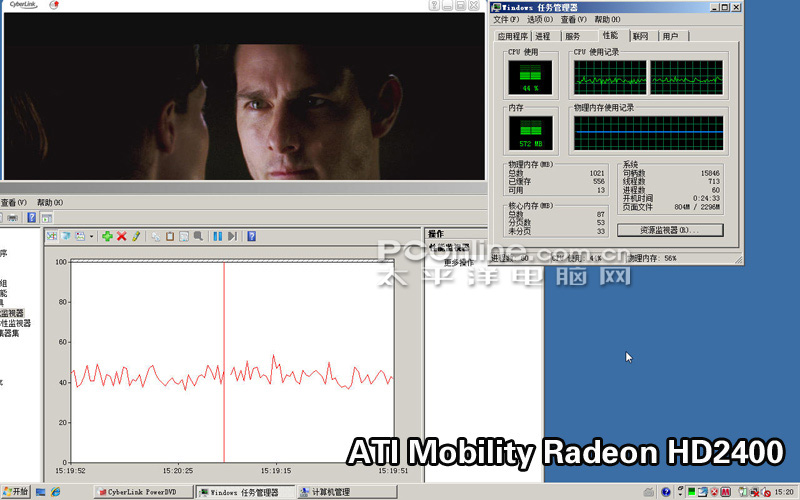Click PowerDVD help question-mark title button
This screenshot has height=500, width=800.
[434, 6]
